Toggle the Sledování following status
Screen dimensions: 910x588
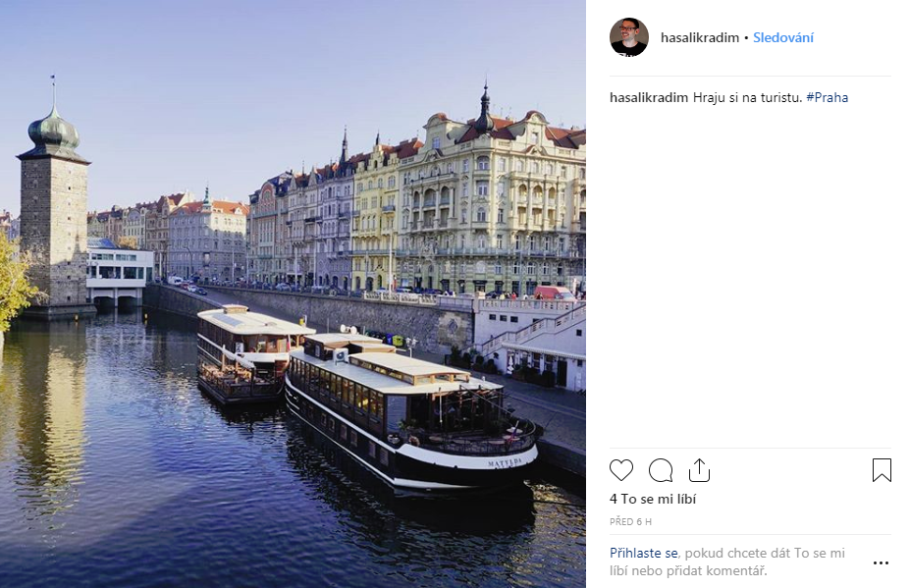coord(783,37)
